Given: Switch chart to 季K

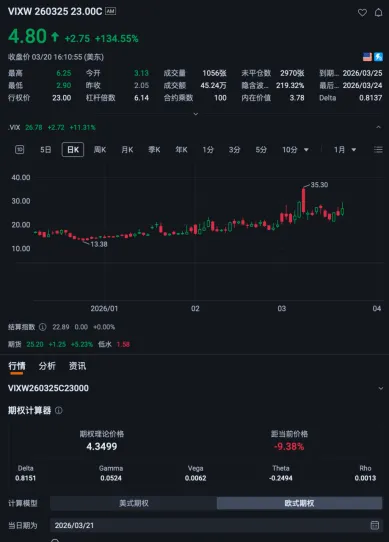Looking at the screenshot, I should [x=154, y=150].
